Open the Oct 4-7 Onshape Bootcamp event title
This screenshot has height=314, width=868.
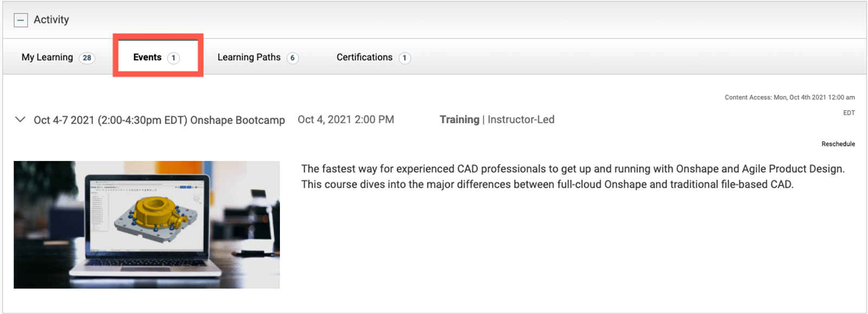click(159, 120)
